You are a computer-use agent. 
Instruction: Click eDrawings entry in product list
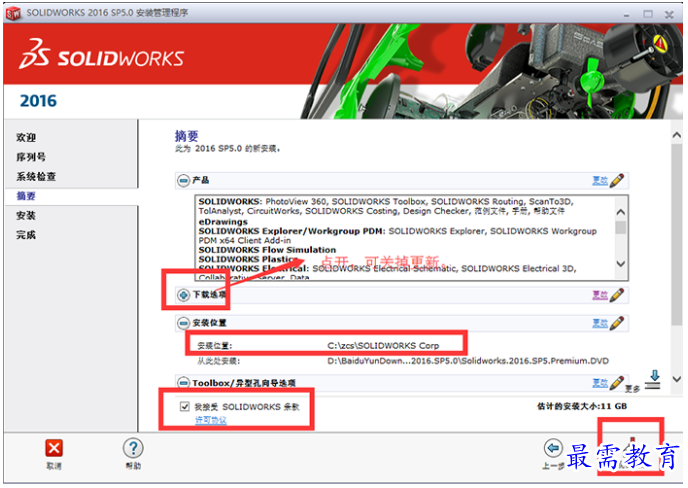(223, 222)
